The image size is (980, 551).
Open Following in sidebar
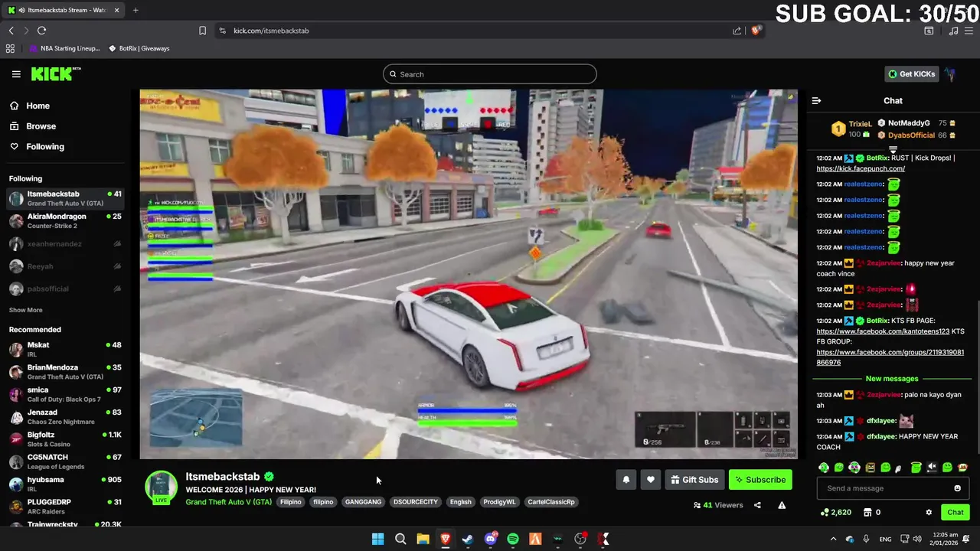(x=45, y=146)
